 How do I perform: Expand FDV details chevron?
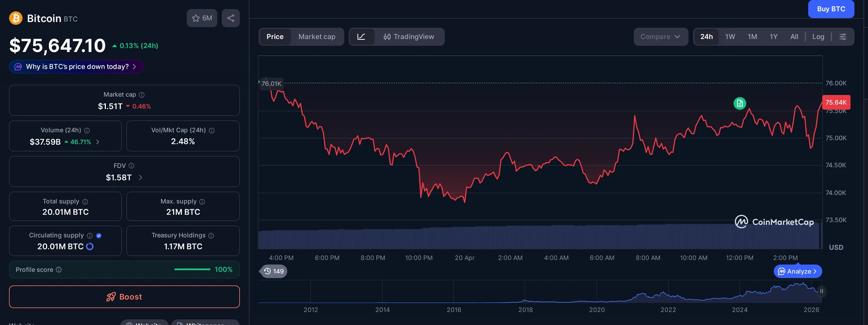click(140, 177)
